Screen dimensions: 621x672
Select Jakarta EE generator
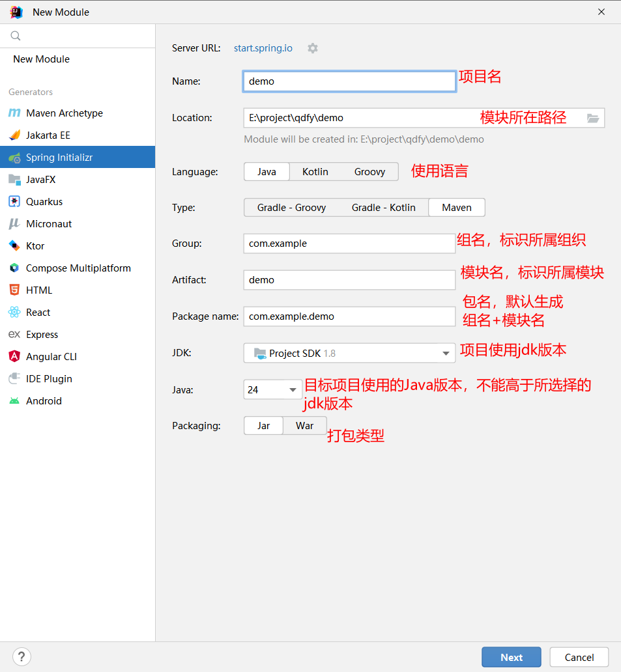point(78,135)
